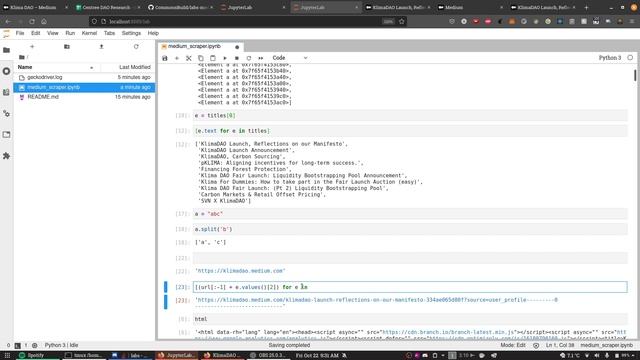Save the notebook with the disk icon
The width and height of the screenshot is (640, 360).
165,58
